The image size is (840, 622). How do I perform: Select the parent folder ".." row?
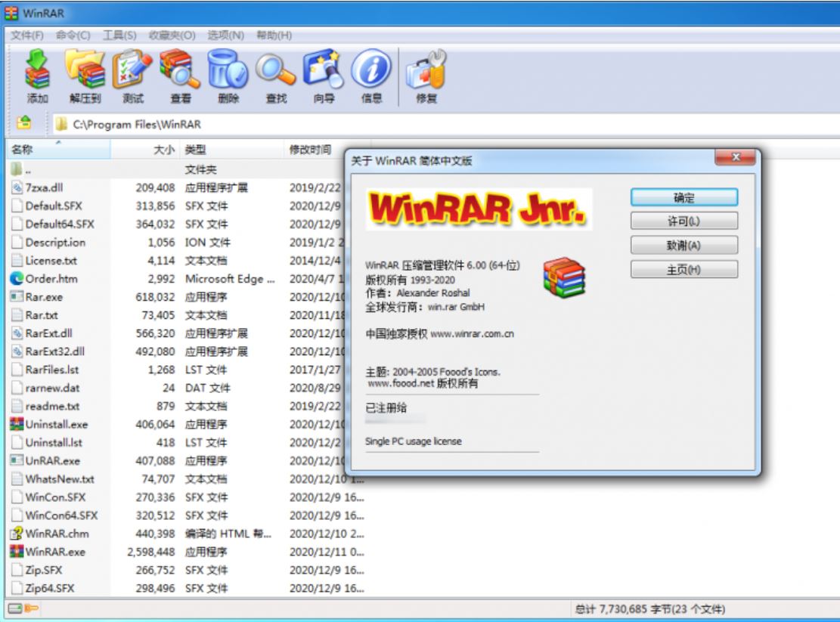(177, 169)
